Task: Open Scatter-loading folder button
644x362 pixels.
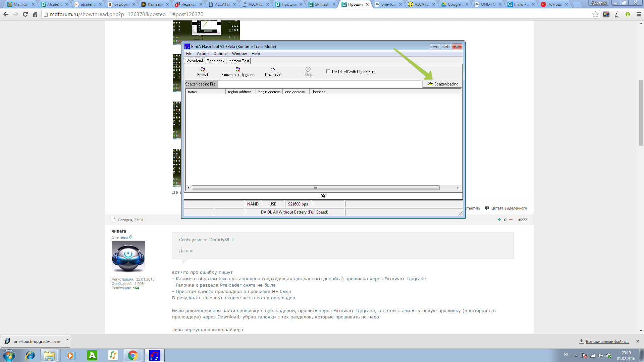Action: pos(443,84)
